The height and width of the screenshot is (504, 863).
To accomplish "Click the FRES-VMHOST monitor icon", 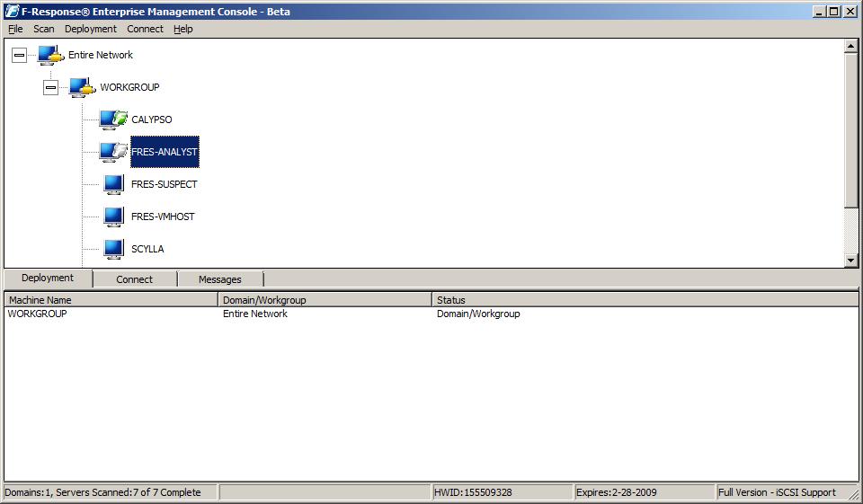I will click(113, 217).
